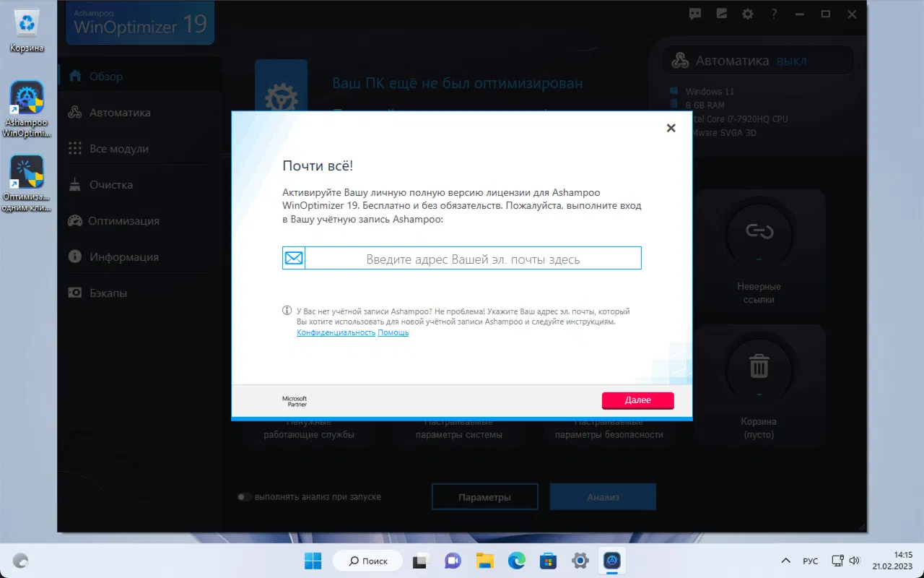Click the Параметры button
The height and width of the screenshot is (578, 924).
coord(484,497)
